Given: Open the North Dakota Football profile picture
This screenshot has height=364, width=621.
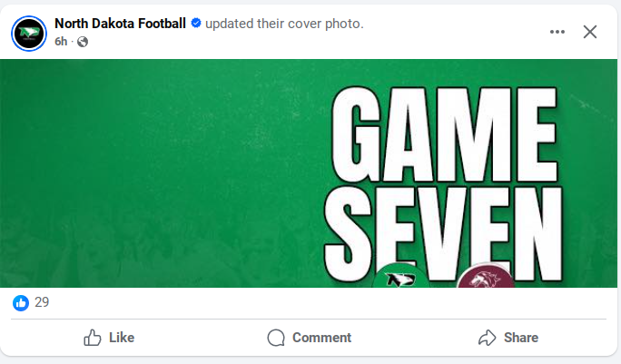Looking at the screenshot, I should point(30,34).
